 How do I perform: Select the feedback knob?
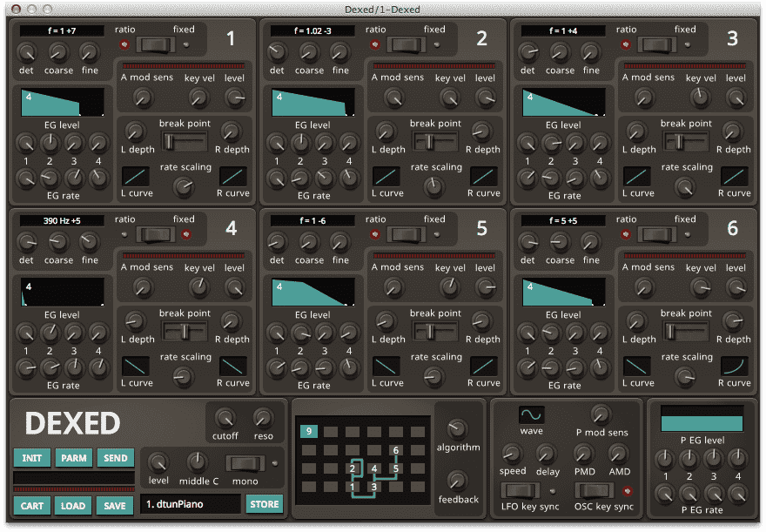(457, 481)
